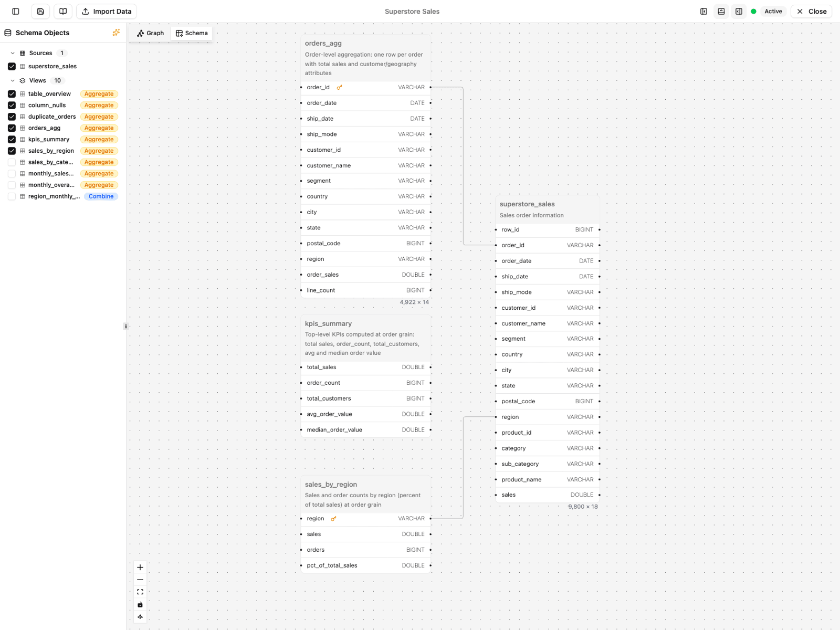Click the database icon next to Schema Objects
Viewport: 840px width, 630px height.
pos(8,33)
